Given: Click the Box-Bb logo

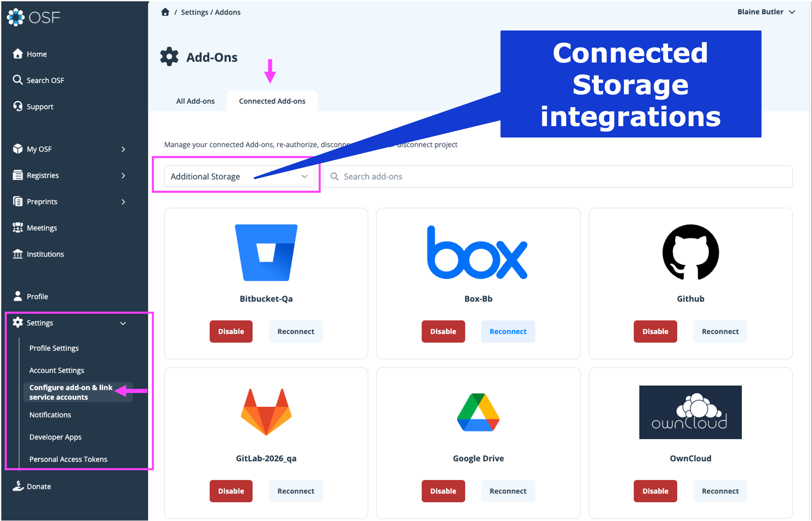Looking at the screenshot, I should [477, 252].
